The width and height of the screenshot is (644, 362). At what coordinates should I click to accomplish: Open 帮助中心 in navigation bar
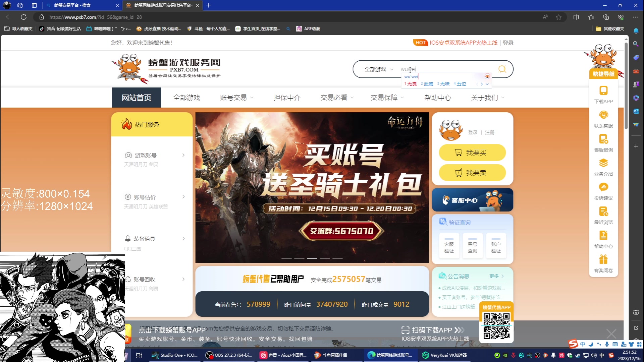437,98
